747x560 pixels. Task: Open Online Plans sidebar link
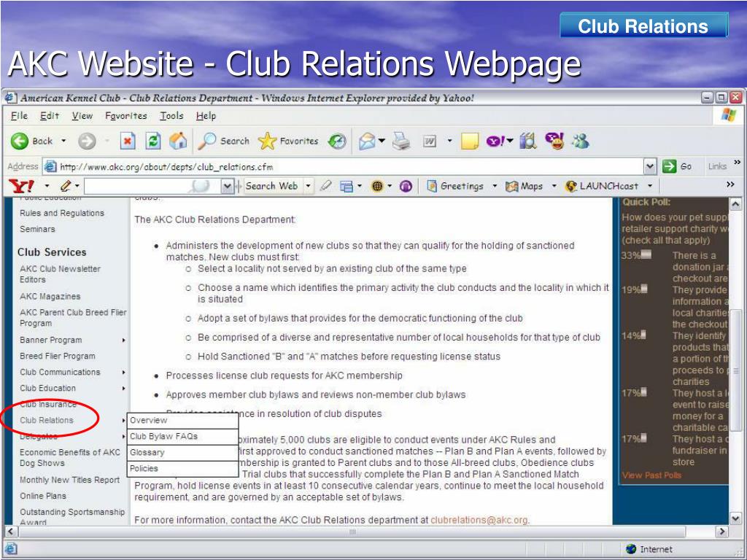point(43,496)
